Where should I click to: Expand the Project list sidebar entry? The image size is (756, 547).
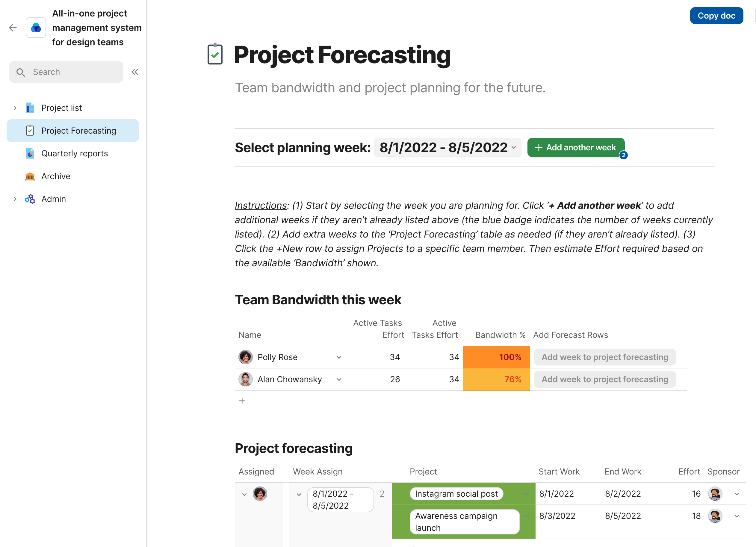click(15, 108)
